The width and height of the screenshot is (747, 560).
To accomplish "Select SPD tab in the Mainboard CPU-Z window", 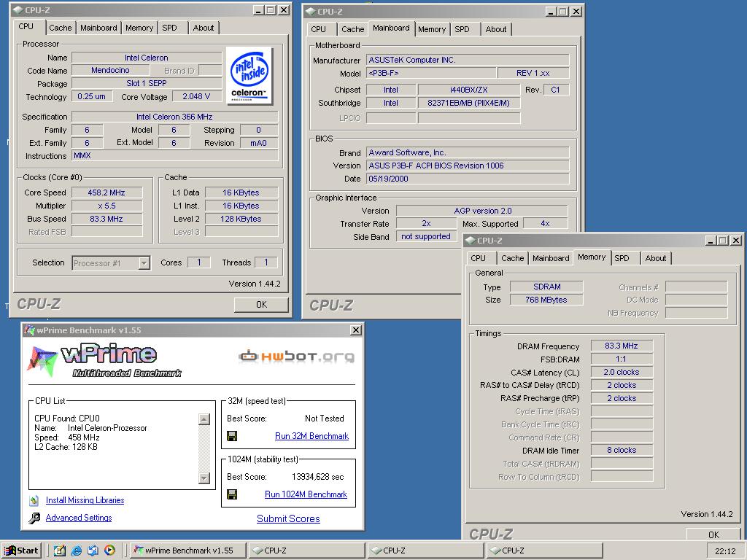I will tap(462, 29).
